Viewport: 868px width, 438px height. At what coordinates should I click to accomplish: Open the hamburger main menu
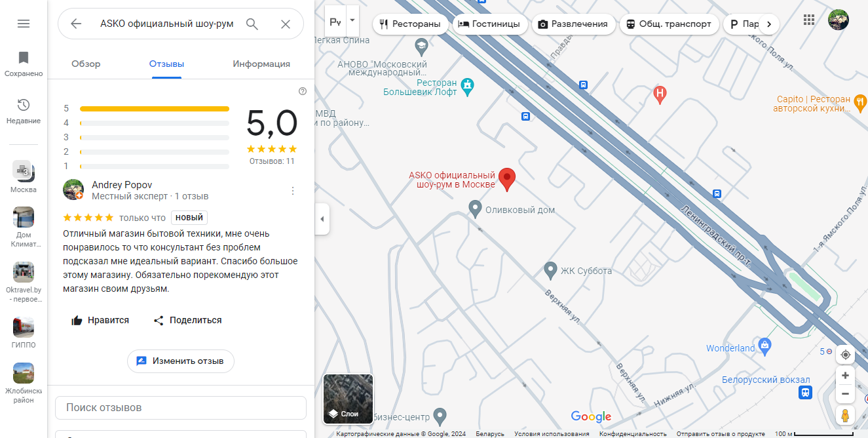pos(24,24)
